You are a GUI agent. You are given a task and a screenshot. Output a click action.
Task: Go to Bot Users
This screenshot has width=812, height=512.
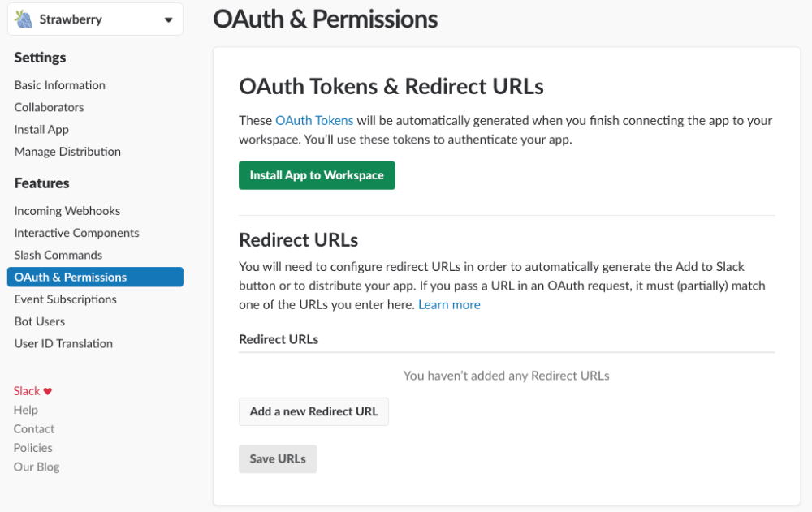coord(39,321)
